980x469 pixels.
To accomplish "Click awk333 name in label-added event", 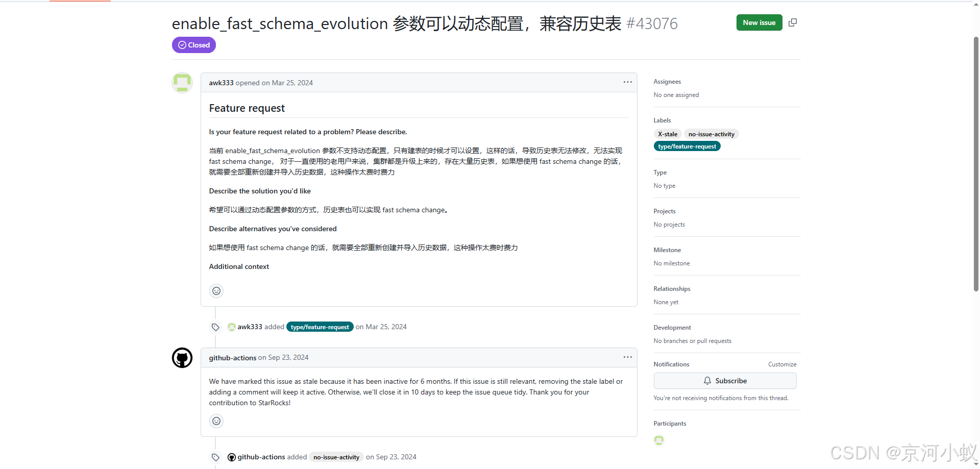I will point(250,327).
